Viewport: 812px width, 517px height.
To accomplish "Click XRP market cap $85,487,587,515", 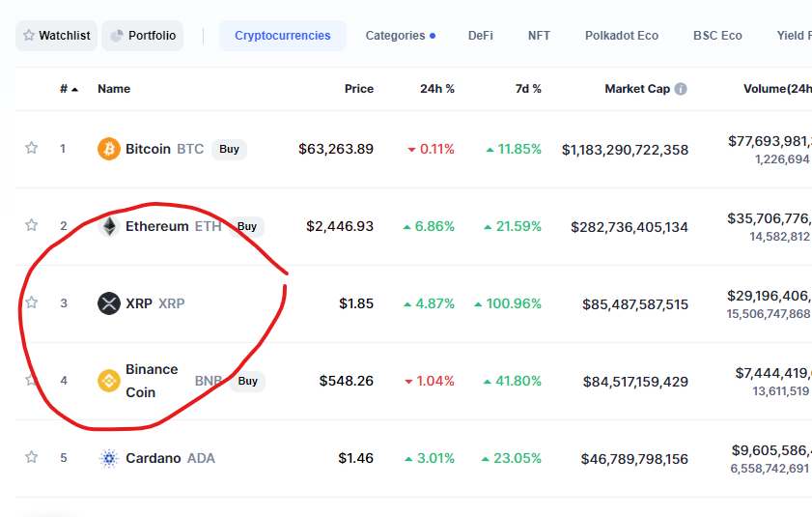I will (635, 304).
